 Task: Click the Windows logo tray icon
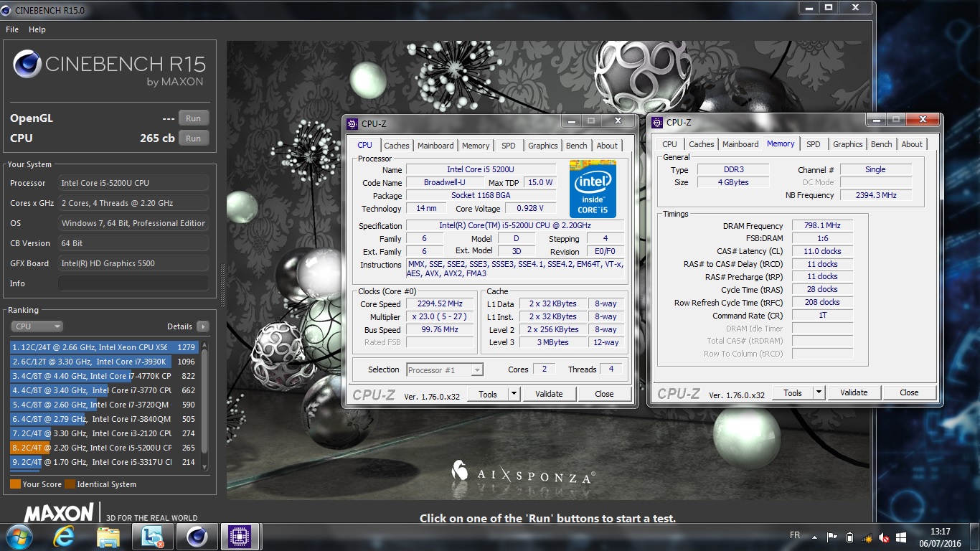pyautogui.click(x=902, y=537)
